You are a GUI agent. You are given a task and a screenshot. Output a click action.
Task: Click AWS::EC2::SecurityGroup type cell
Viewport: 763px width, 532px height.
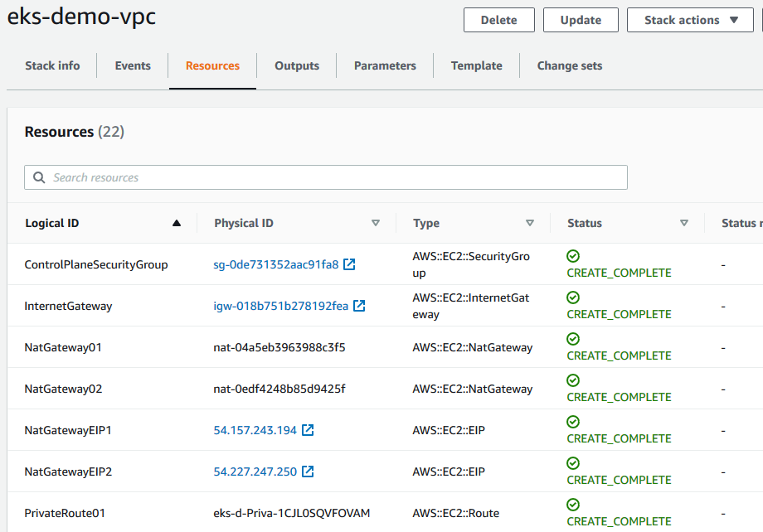click(471, 264)
